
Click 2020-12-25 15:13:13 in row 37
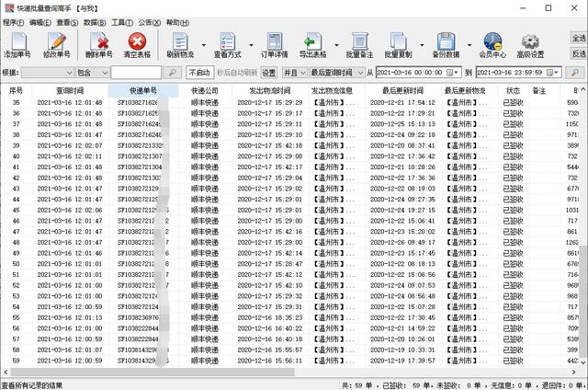pos(402,124)
